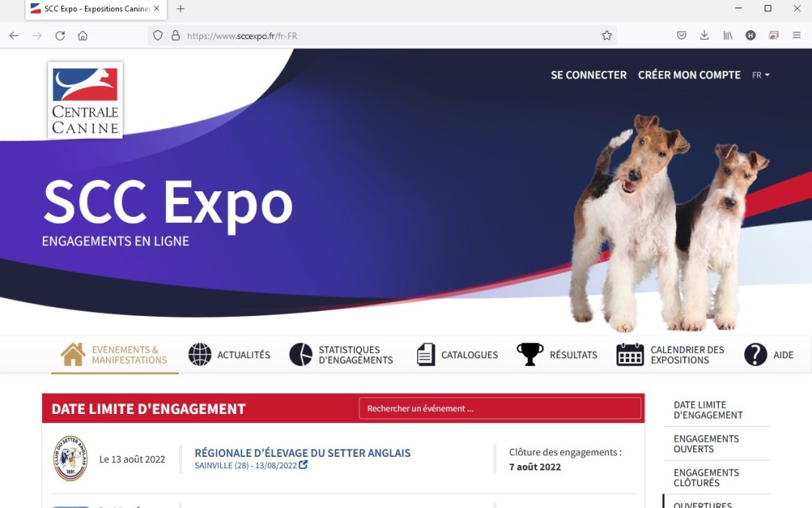The height and width of the screenshot is (508, 812).
Task: Click the '7 août 2022' closing date
Action: 535,467
